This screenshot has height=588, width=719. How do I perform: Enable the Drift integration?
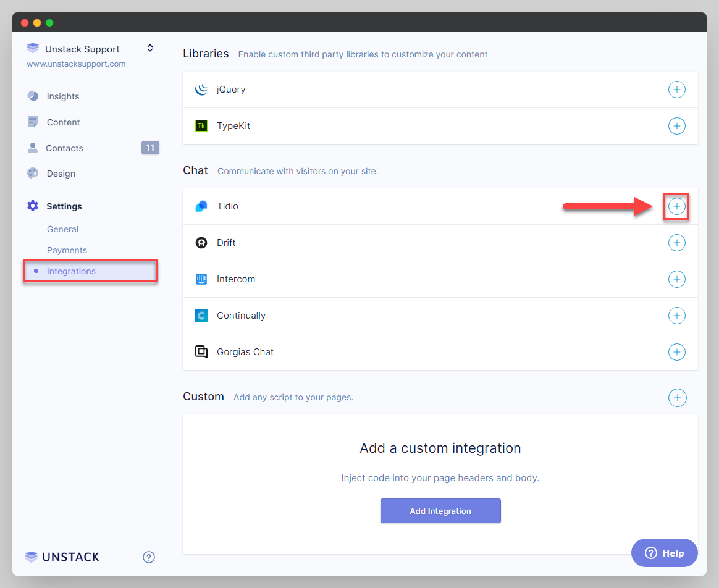coord(677,242)
